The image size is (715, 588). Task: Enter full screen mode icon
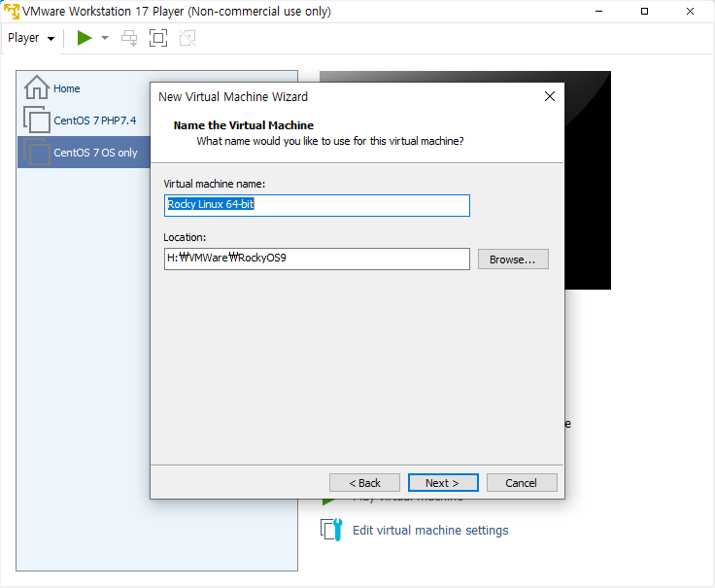158,38
